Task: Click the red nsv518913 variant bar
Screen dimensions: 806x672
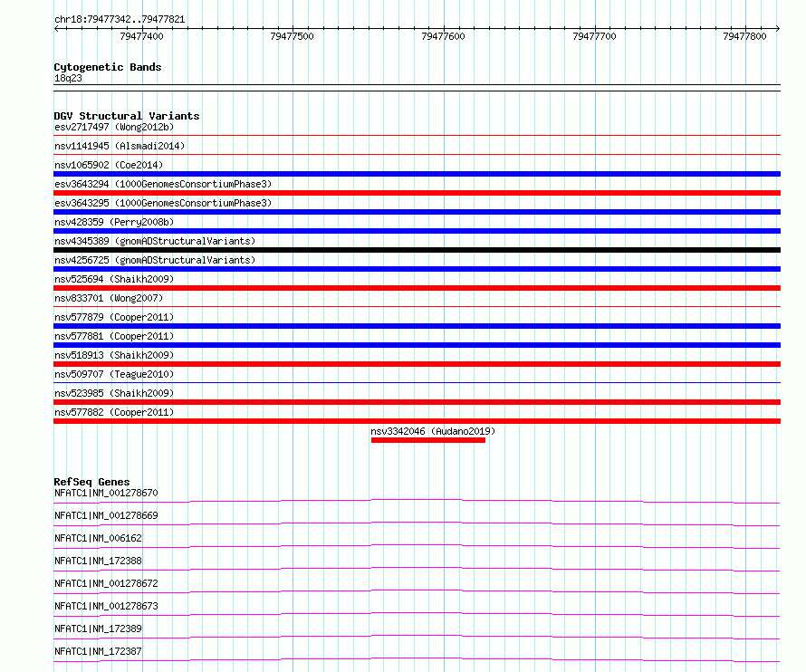Action: click(417, 364)
